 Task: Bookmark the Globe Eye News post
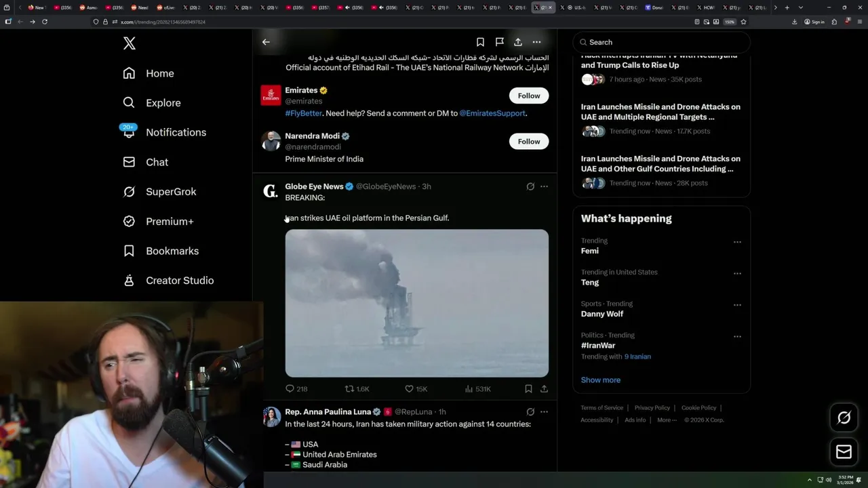tap(528, 389)
